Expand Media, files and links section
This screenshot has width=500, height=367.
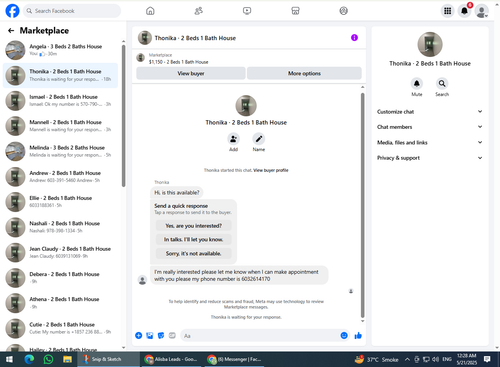[x=430, y=142]
